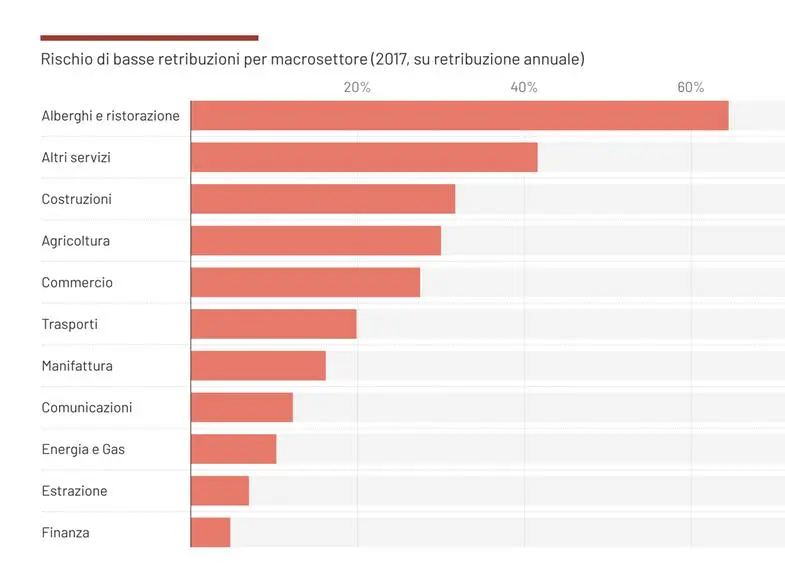785x588 pixels.
Task: Click the Energia e Gas bar
Action: pos(233,449)
